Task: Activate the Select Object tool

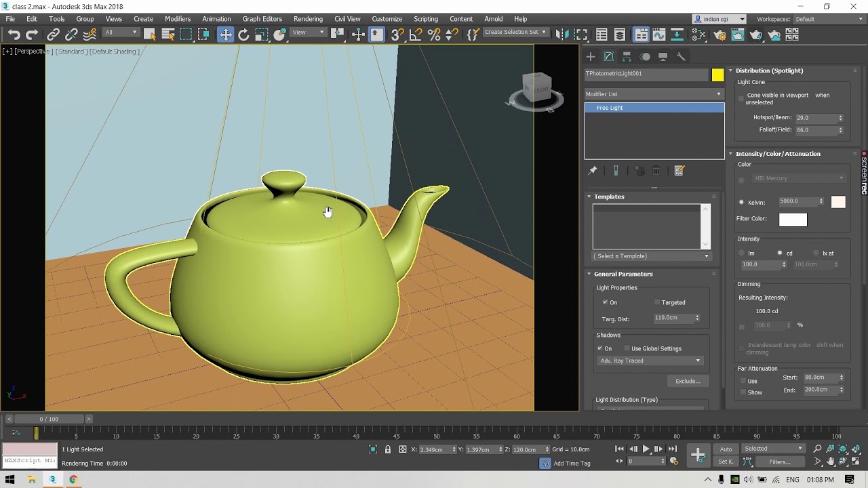Action: [150, 35]
